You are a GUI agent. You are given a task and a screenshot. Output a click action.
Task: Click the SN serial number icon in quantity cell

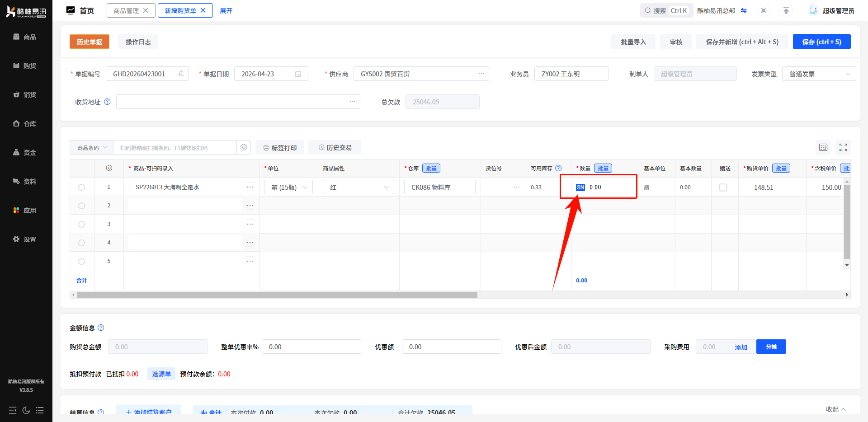point(580,188)
